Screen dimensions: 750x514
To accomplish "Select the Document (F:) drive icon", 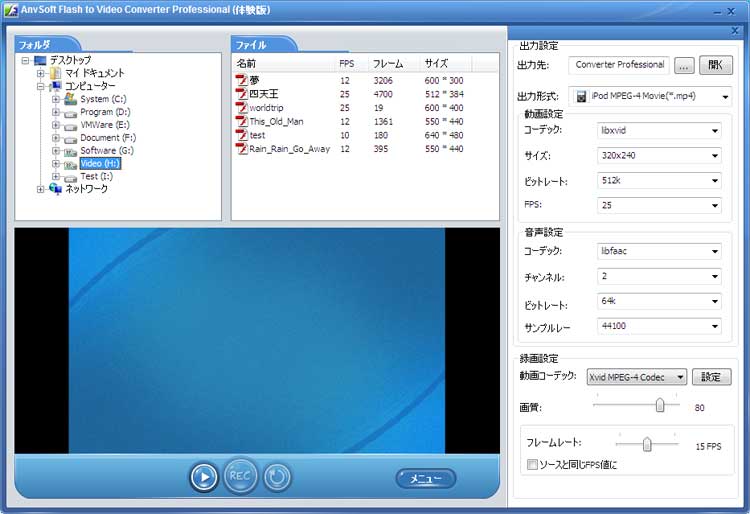I will click(70, 139).
